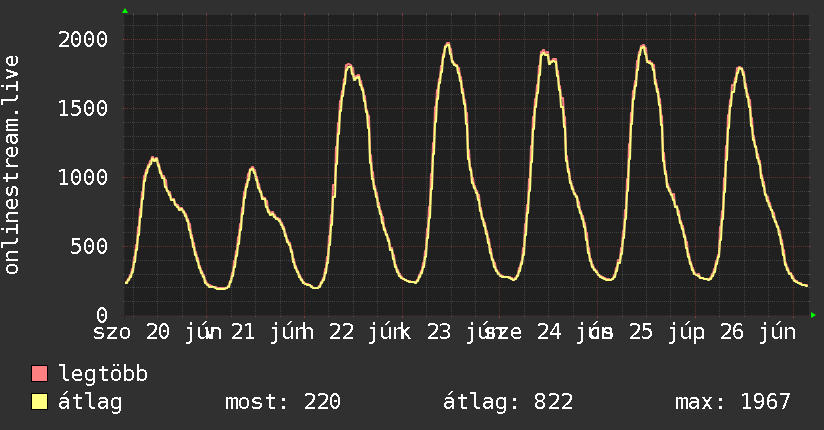Viewport: 824px width, 430px height.
Task: Click the '23' date label on x-axis
Action: coord(439,332)
